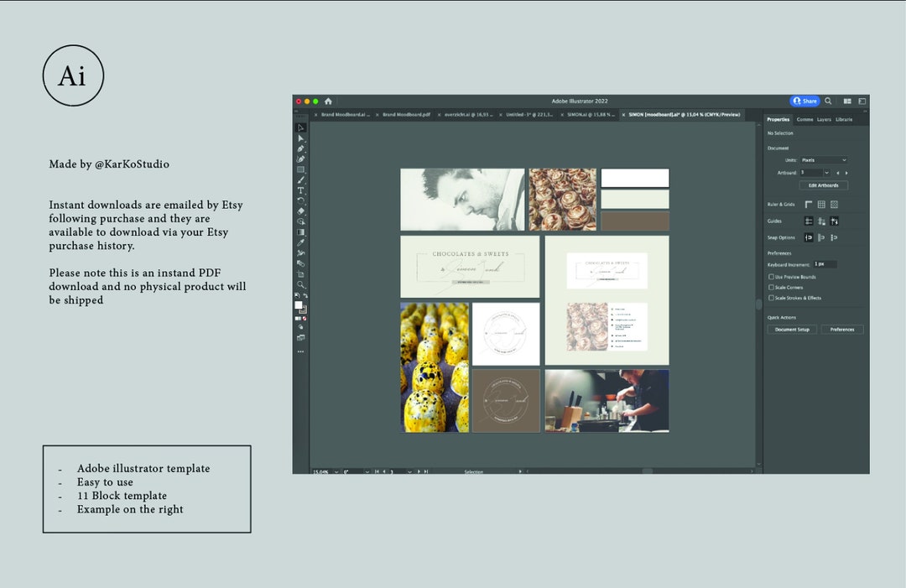Select the Eraser tool
This screenshot has width=906, height=588.
300,211
